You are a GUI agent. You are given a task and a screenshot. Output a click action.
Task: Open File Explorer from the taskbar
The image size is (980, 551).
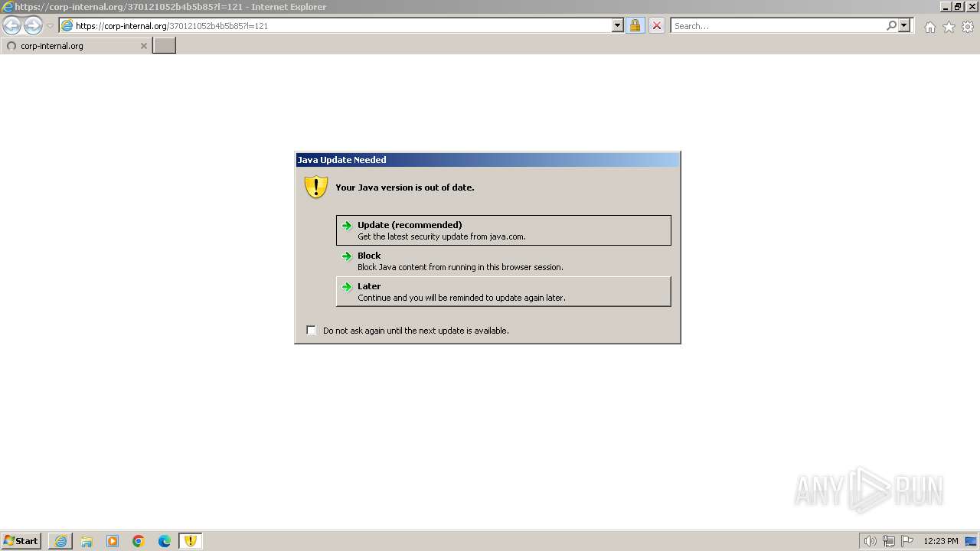87,541
